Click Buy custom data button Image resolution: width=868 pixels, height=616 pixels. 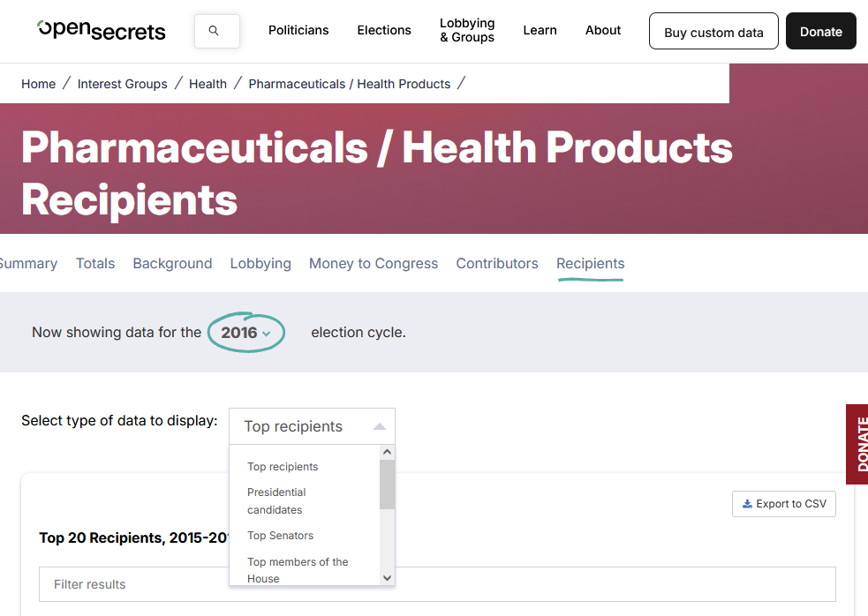click(x=713, y=31)
